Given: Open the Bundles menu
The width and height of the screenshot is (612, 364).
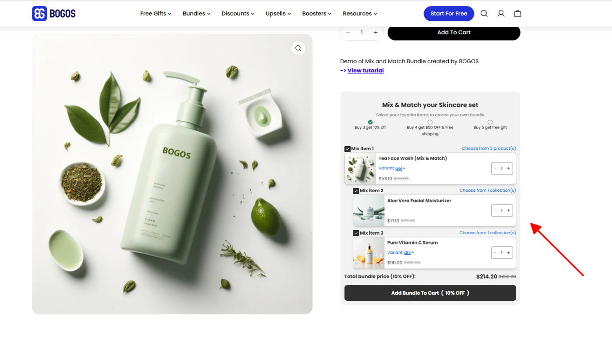Looking at the screenshot, I should [x=197, y=13].
